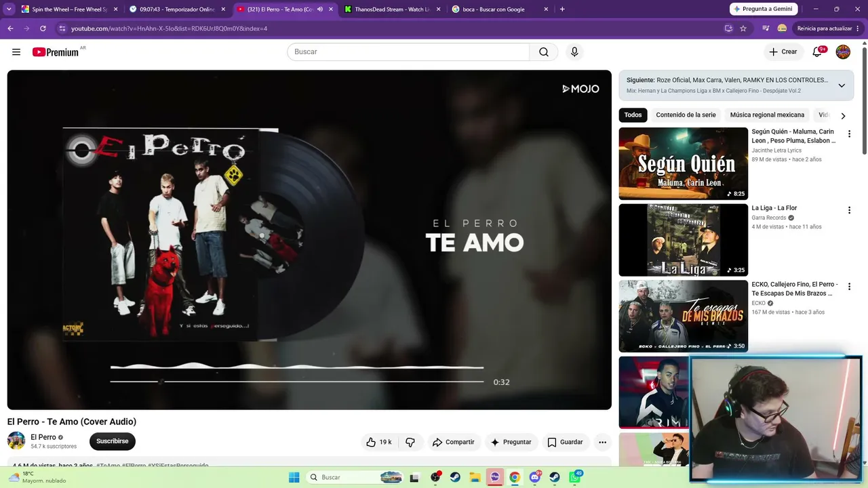Click the magnifier search button
The height and width of the screenshot is (488, 868).
(x=544, y=52)
